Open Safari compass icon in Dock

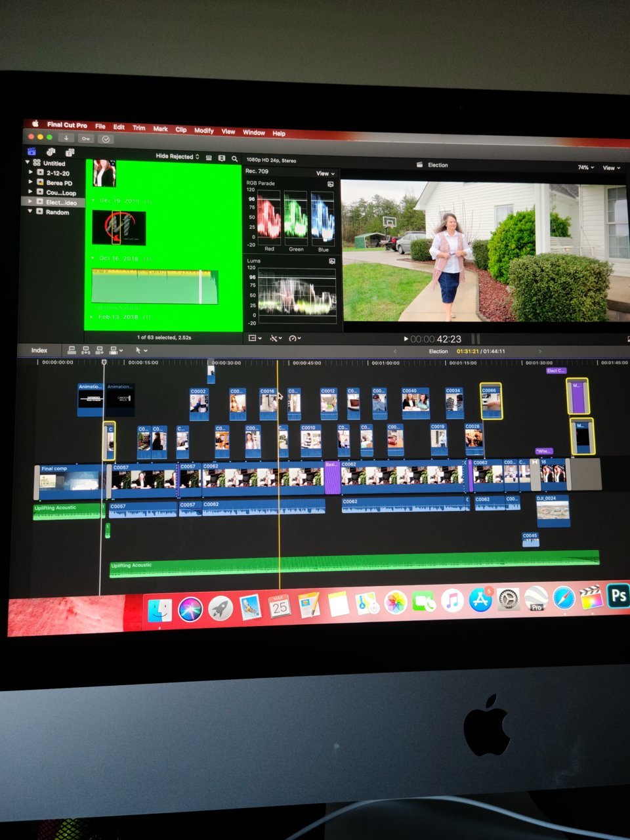coord(564,598)
